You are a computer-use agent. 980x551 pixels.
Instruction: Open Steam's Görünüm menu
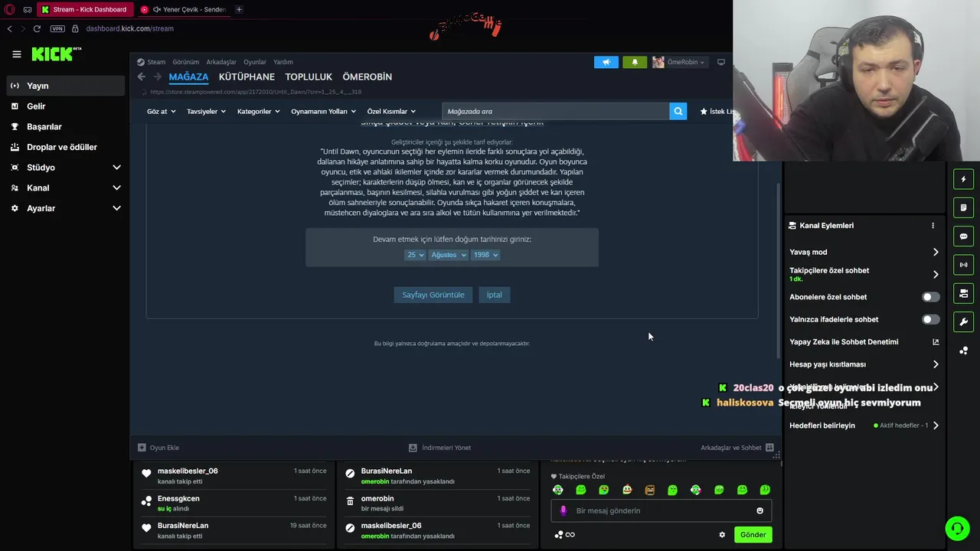click(x=185, y=62)
